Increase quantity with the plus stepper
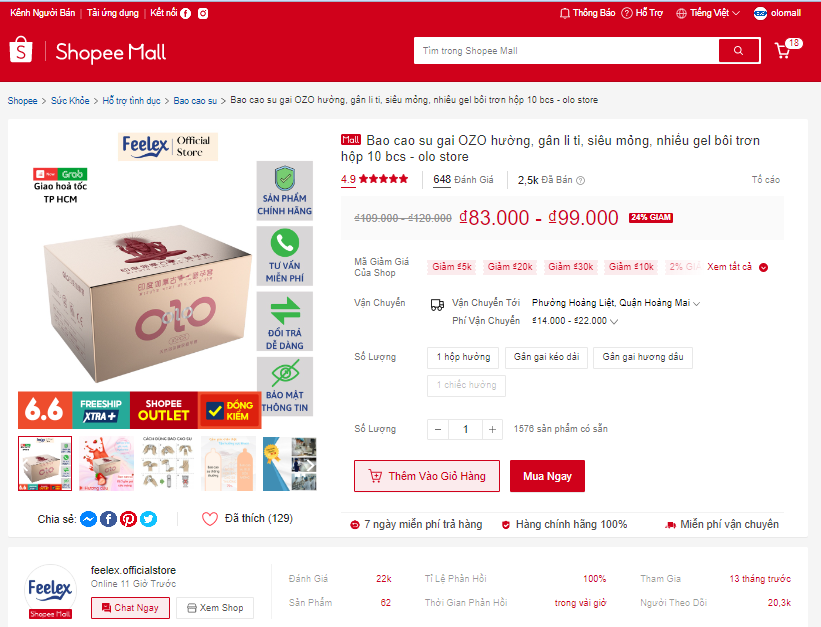The width and height of the screenshot is (821, 627). point(492,430)
